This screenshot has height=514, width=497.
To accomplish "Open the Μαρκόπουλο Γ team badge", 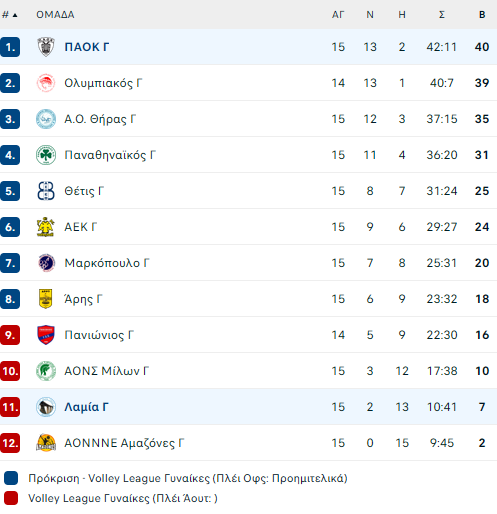I will point(46,263).
